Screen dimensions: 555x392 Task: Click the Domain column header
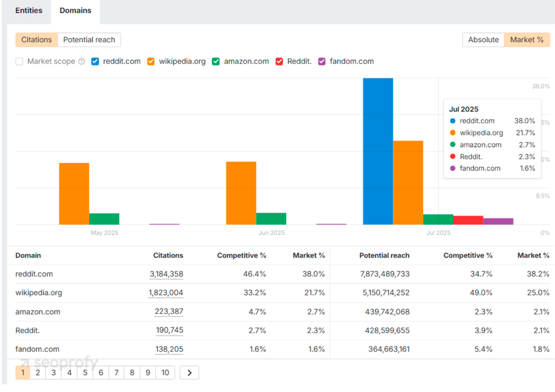pos(28,255)
